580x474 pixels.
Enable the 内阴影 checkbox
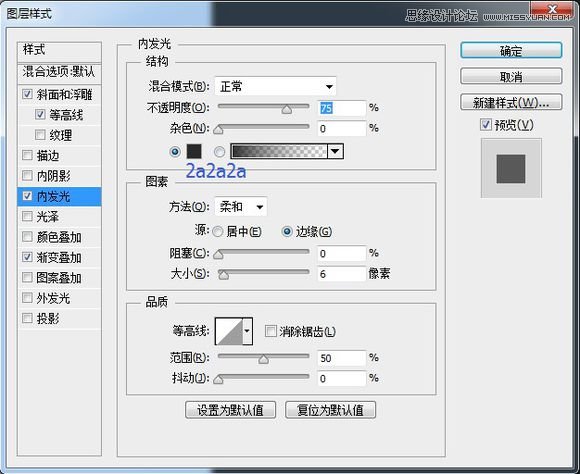pos(27,175)
